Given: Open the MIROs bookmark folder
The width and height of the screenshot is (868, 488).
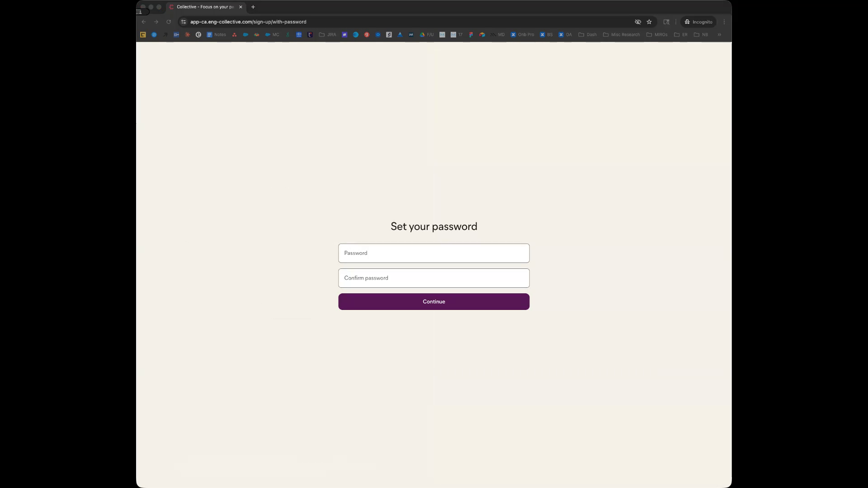Looking at the screenshot, I should 657,34.
